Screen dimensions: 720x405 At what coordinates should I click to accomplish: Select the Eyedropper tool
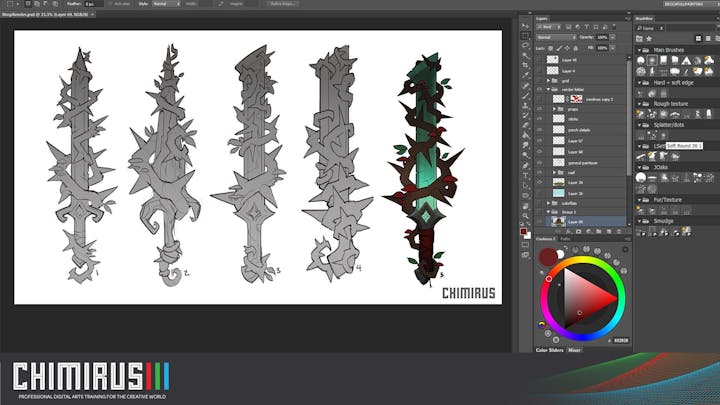point(525,75)
